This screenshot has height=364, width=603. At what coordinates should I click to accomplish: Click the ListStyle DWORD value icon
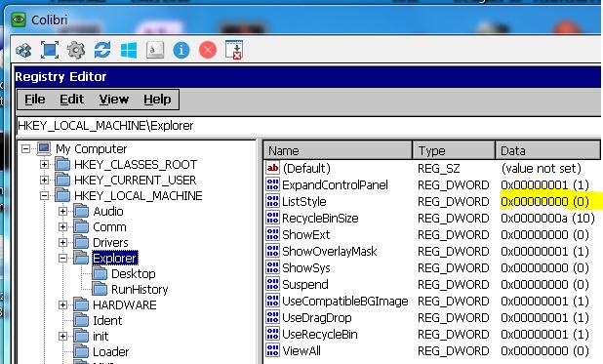coord(272,201)
